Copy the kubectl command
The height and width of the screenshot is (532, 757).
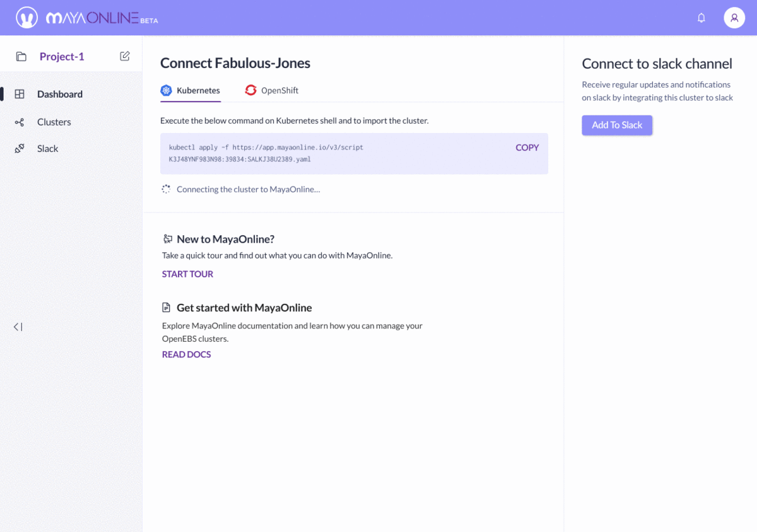(527, 147)
